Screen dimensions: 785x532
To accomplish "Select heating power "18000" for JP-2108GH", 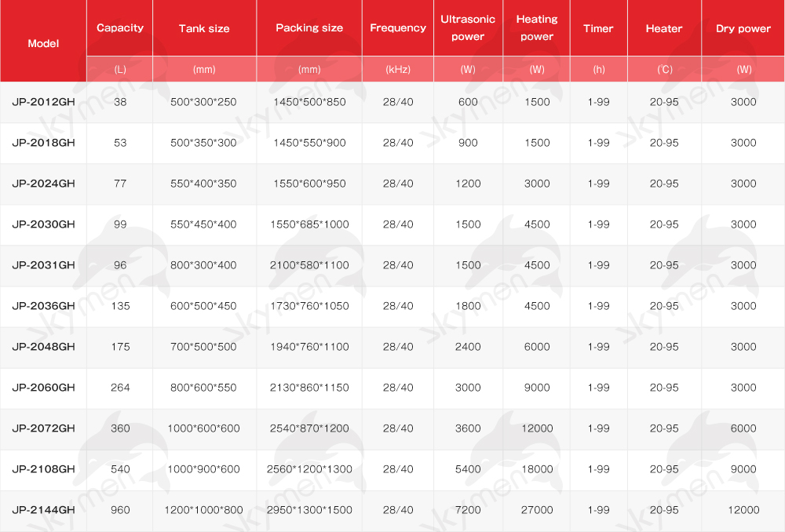I will point(537,469).
